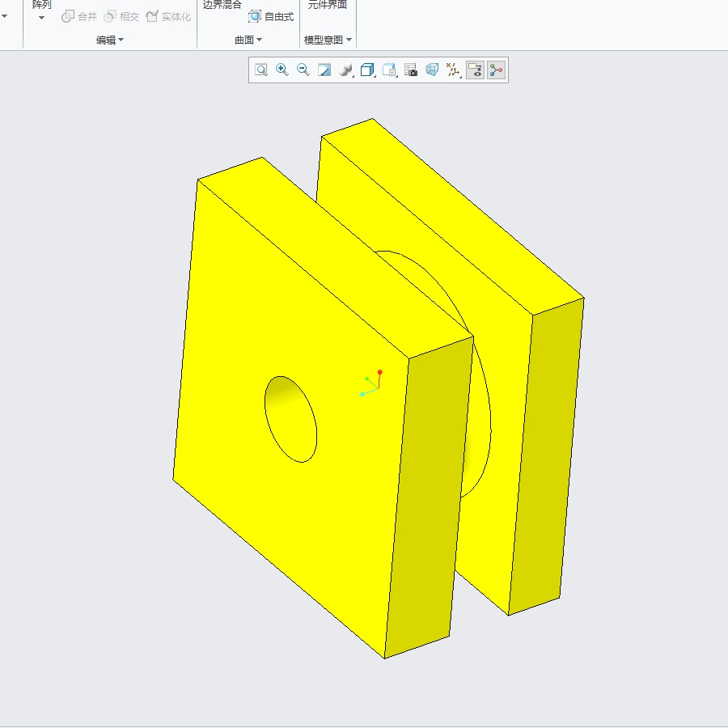Screen dimensions: 728x728
Task: Open the small arrow dropdown at ribbon's left edge
Action: (4, 16)
